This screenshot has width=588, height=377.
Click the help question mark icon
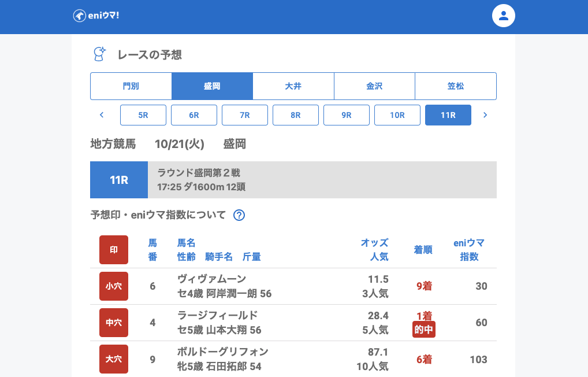[239, 215]
